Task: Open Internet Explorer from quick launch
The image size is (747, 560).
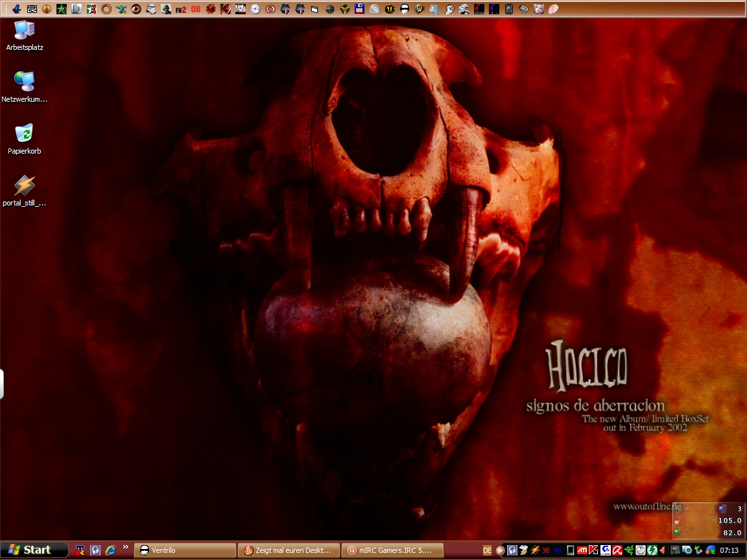Action: coord(110,550)
